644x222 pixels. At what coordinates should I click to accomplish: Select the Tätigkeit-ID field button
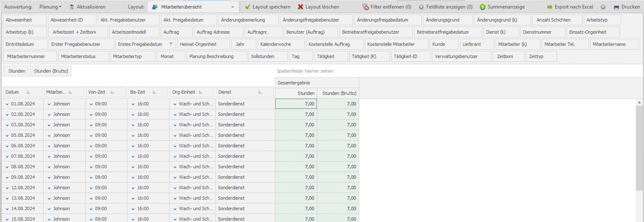point(411,56)
